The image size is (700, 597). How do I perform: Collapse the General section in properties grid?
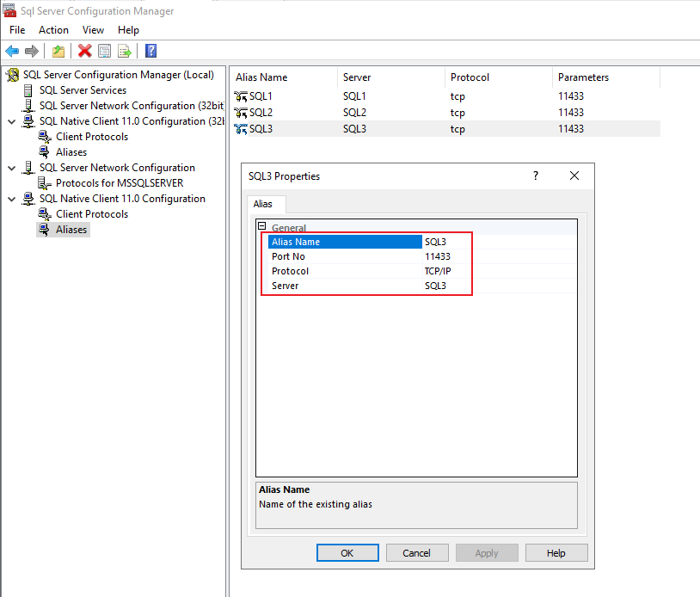pos(262,226)
